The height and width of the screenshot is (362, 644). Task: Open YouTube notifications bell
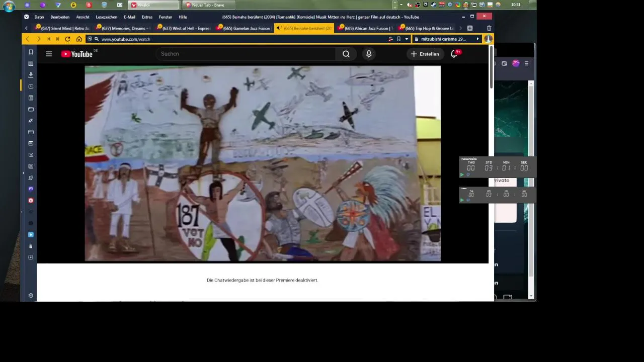(x=454, y=54)
